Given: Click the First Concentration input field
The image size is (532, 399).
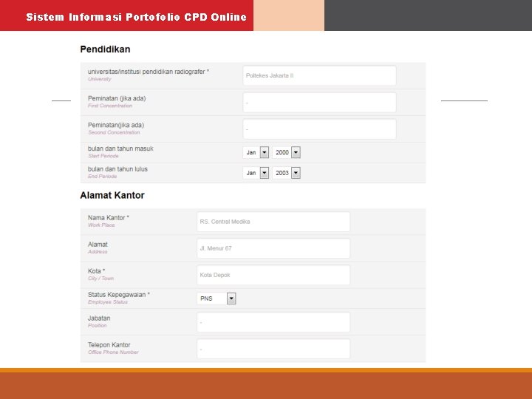Looking at the screenshot, I should 319,103.
